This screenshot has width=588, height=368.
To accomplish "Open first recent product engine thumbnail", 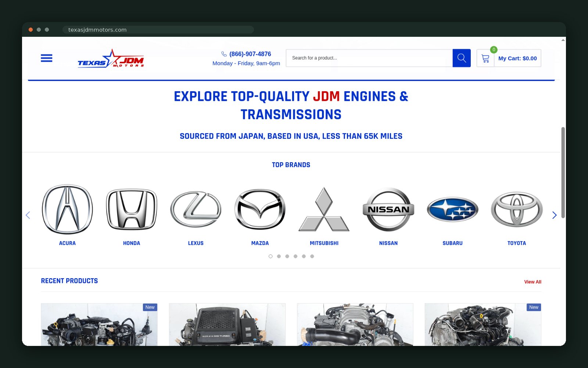I will point(99,325).
